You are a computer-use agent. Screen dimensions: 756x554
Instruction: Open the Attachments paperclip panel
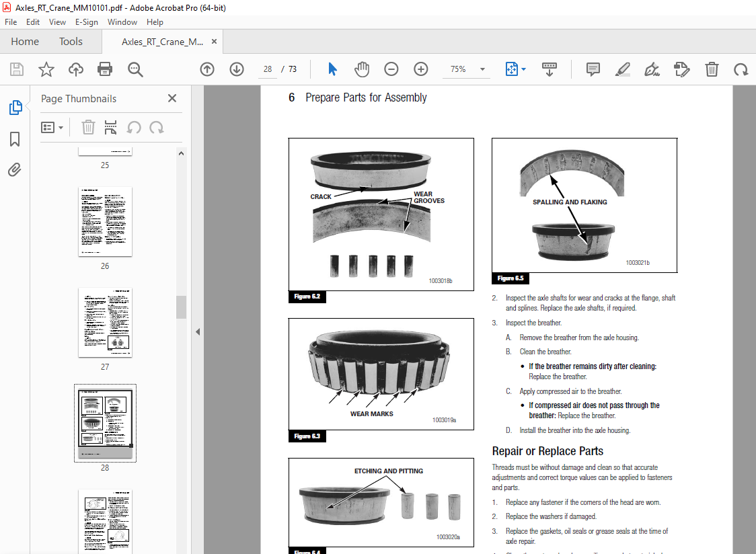[15, 169]
